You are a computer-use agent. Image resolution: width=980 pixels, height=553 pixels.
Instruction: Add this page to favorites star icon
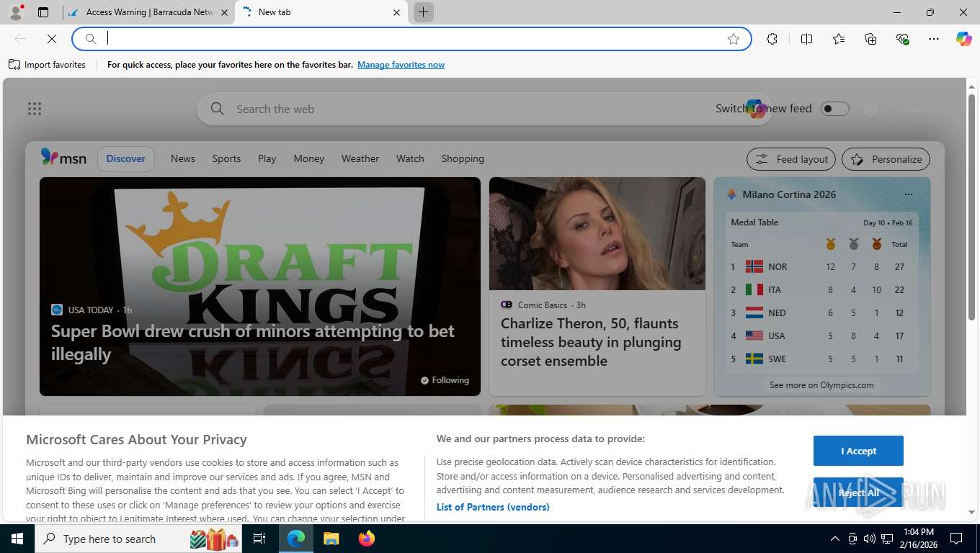734,39
